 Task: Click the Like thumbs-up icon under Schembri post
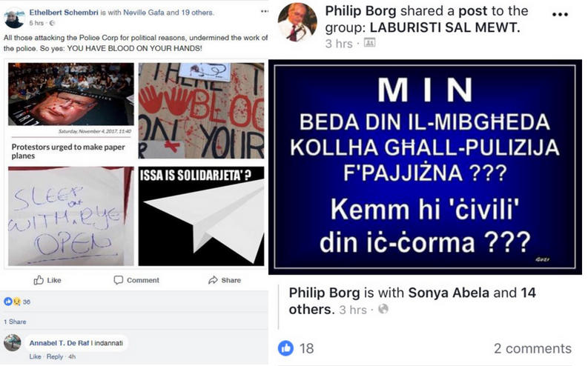coord(39,280)
